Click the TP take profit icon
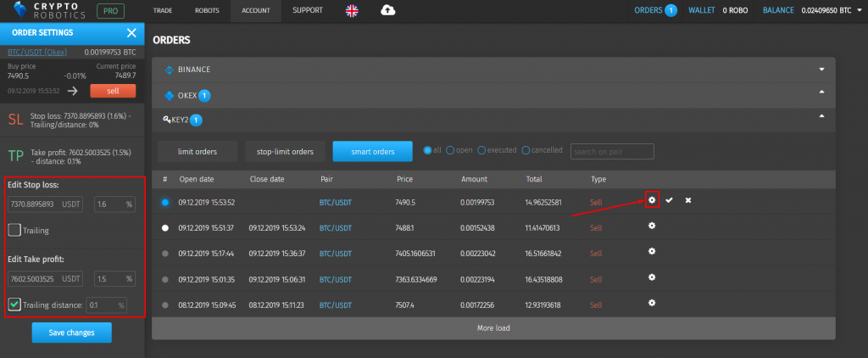Screen dimensions: 868x358 [15, 156]
